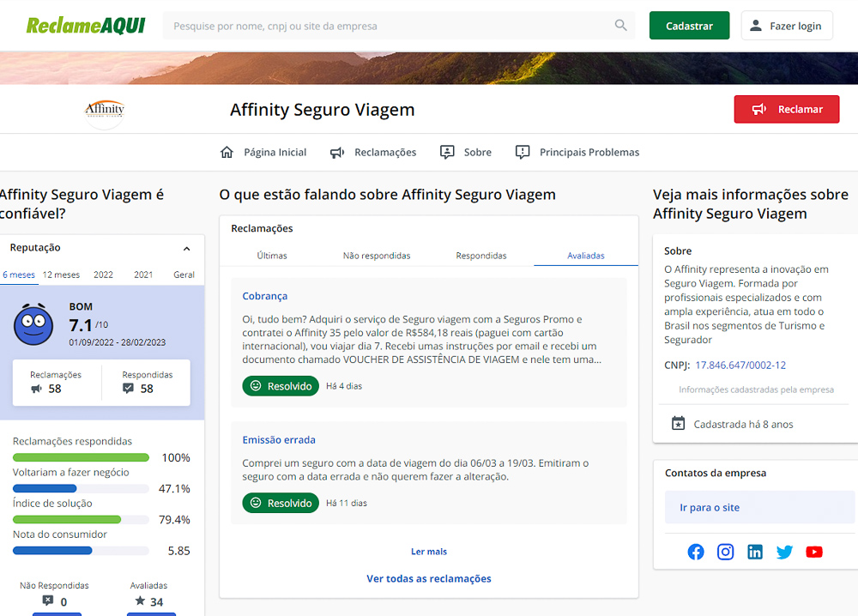Screen dimensions: 858x616
Task: Click the search magnifier icon
Action: pyautogui.click(x=620, y=25)
